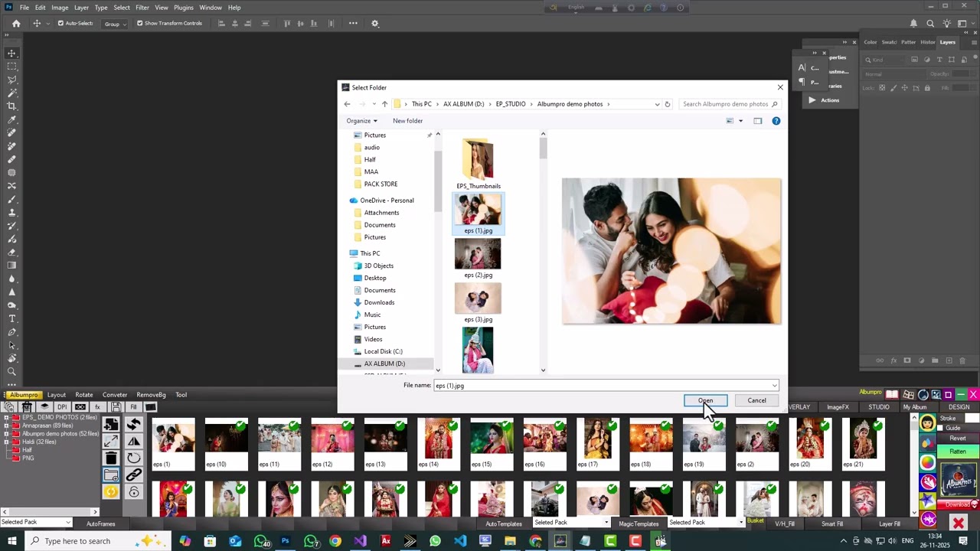Open the Plugins menu
The image size is (980, 551).
184,8
